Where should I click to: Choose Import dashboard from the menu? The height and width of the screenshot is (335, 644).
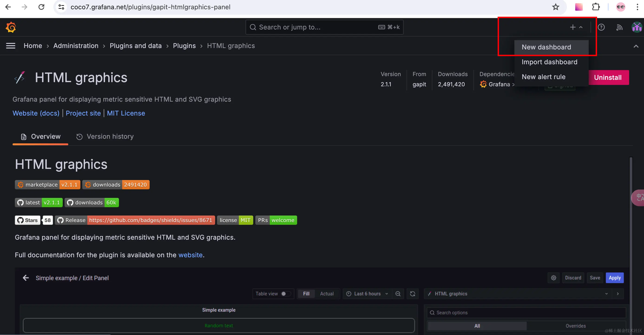tap(551, 62)
